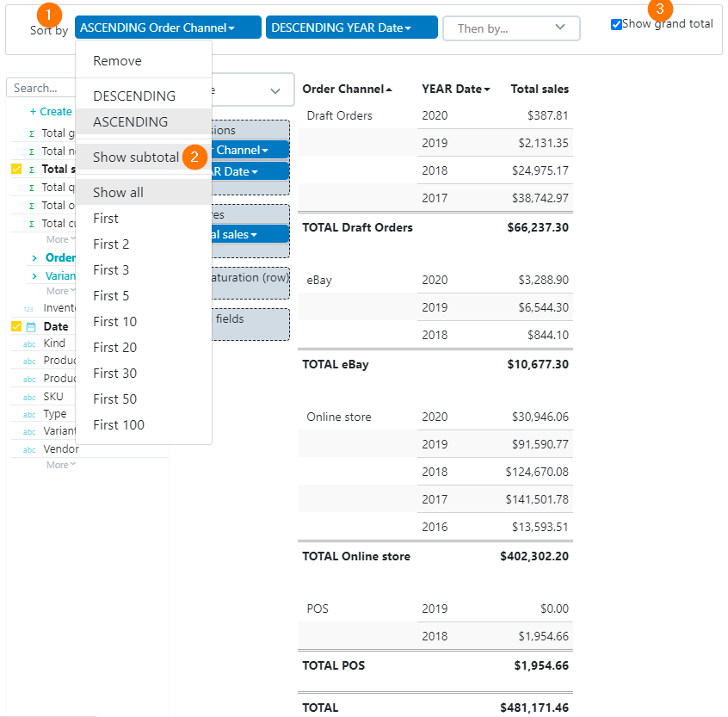Uncheck the Show grand total checkbox
The image size is (728, 717).
(616, 24)
